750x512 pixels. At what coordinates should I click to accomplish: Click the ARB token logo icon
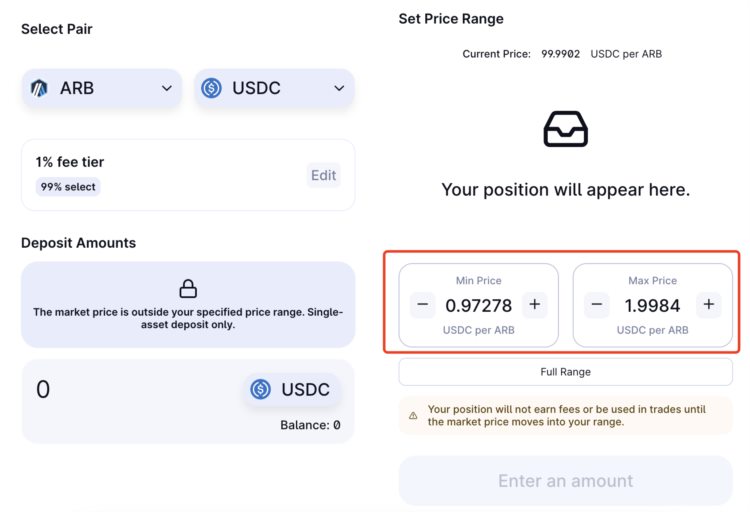tap(40, 88)
